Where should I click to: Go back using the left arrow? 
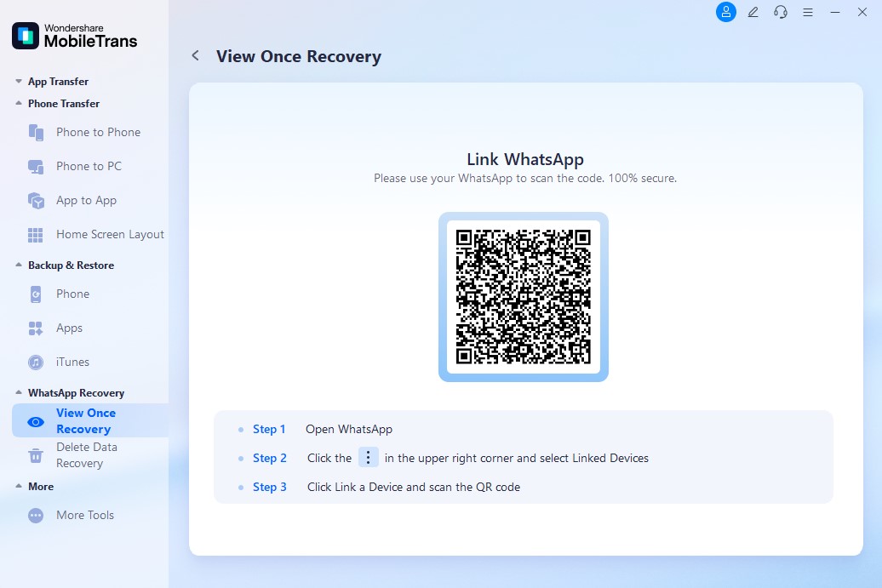click(x=195, y=56)
